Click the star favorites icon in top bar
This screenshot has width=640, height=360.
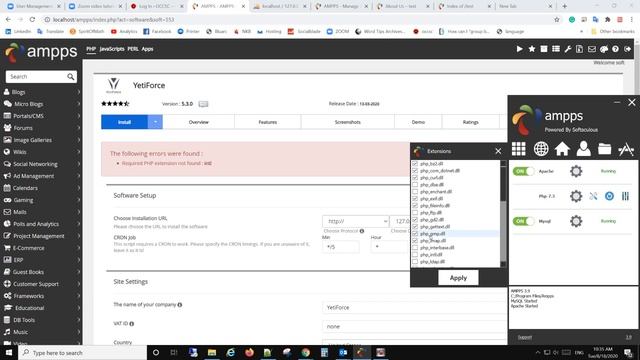[x=532, y=49]
